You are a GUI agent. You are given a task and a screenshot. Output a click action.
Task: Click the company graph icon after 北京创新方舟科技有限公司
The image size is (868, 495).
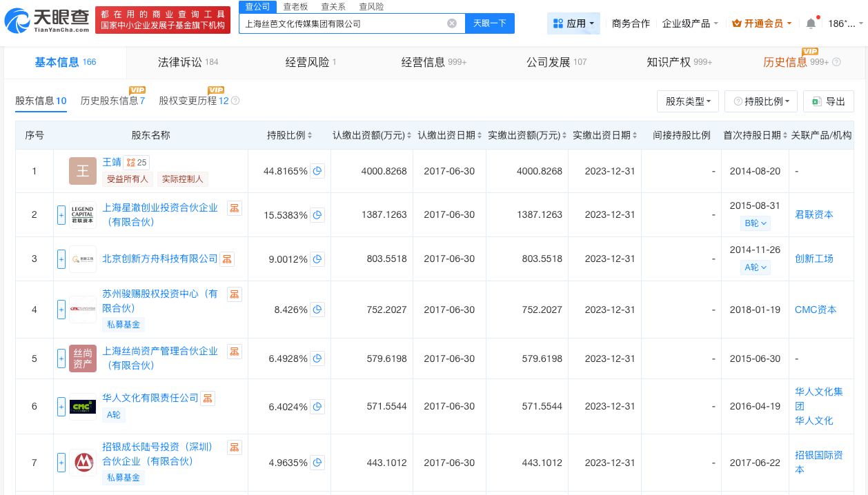(227, 259)
